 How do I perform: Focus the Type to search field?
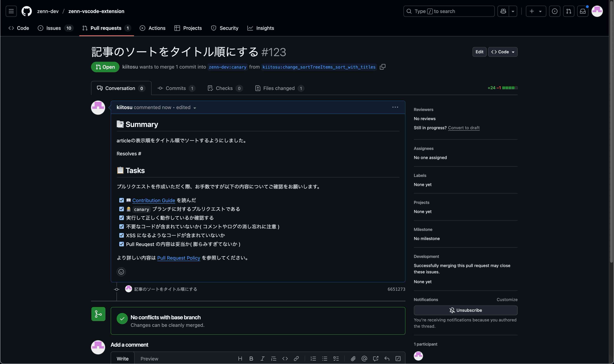click(449, 11)
